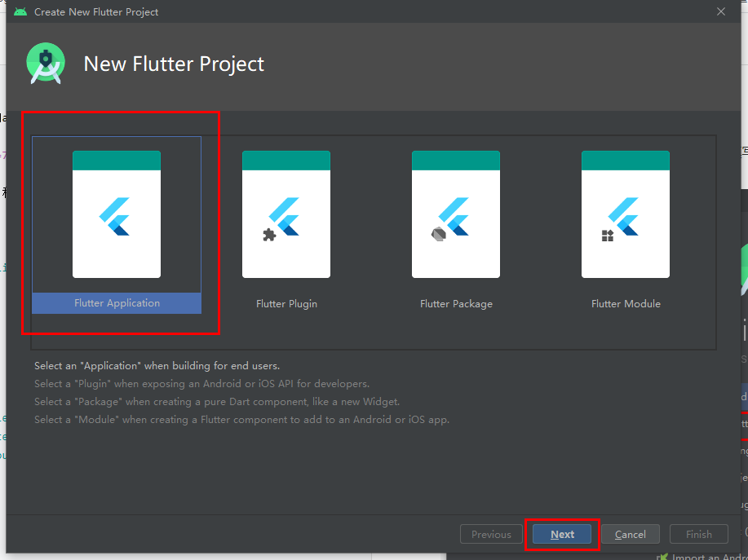Click the Flutter Package label
Image resolution: width=748 pixels, height=560 pixels.
click(x=457, y=303)
